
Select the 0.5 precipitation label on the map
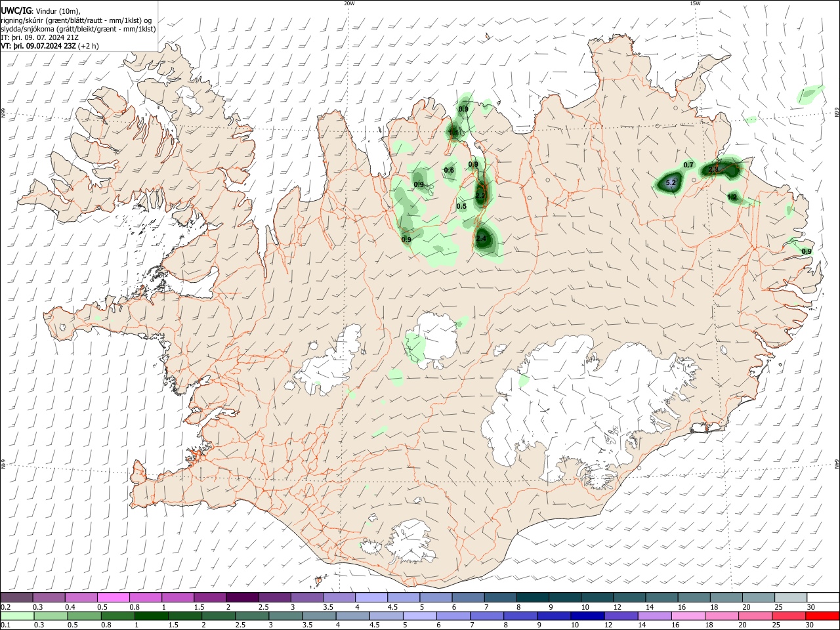click(461, 207)
